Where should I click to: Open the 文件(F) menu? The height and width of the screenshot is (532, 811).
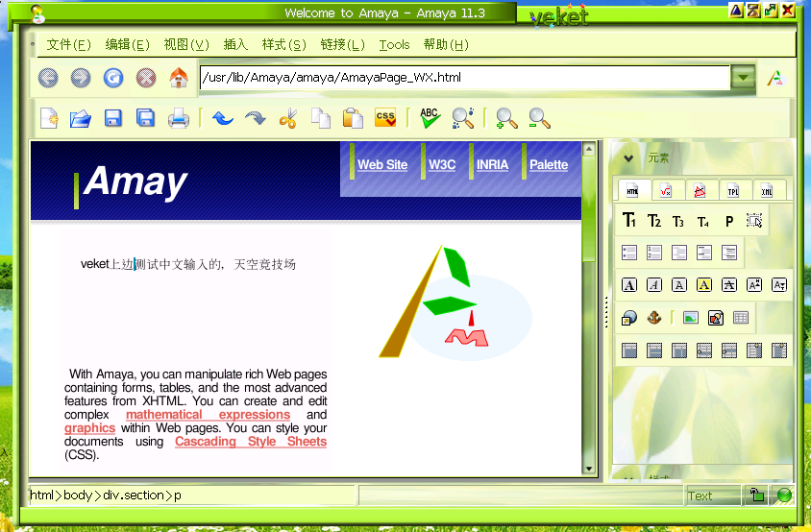click(x=69, y=45)
